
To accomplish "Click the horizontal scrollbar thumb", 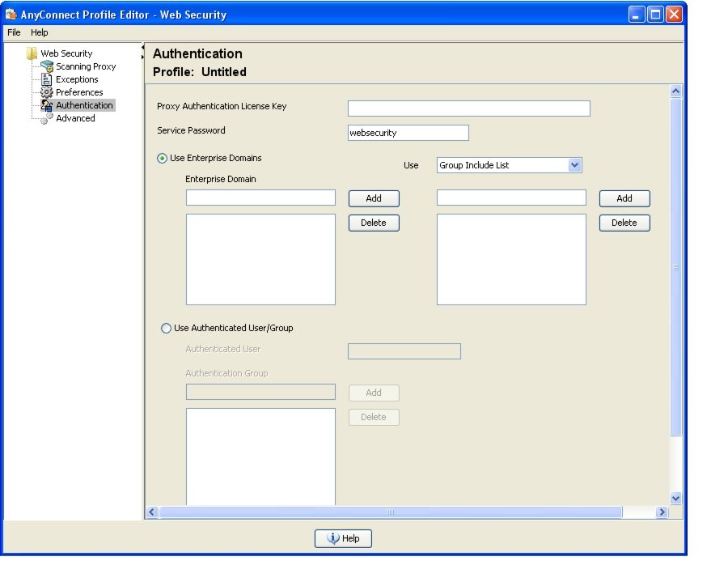I will click(x=391, y=512).
